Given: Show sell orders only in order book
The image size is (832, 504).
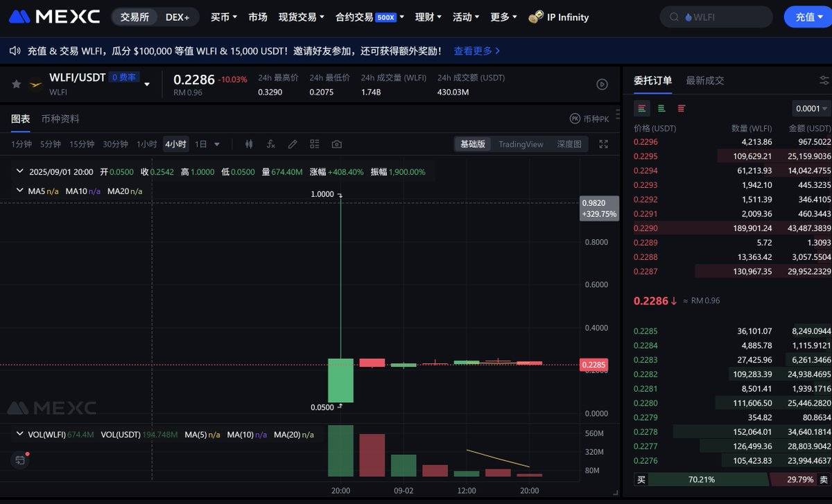Looking at the screenshot, I should coord(681,108).
